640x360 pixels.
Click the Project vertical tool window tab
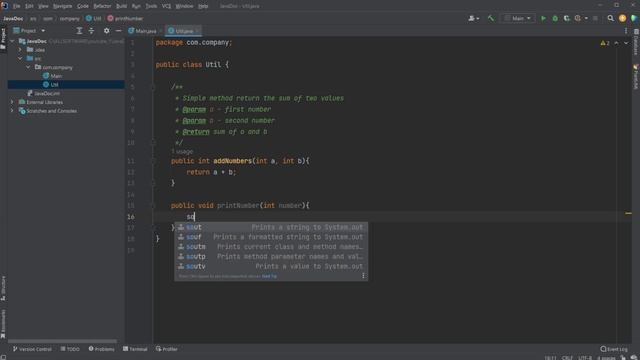coord(3,39)
